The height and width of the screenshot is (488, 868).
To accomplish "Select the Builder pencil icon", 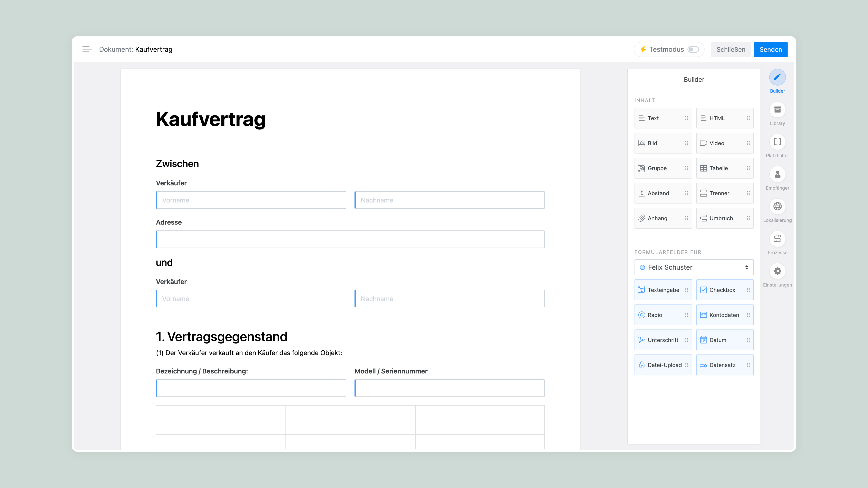I will 777,77.
